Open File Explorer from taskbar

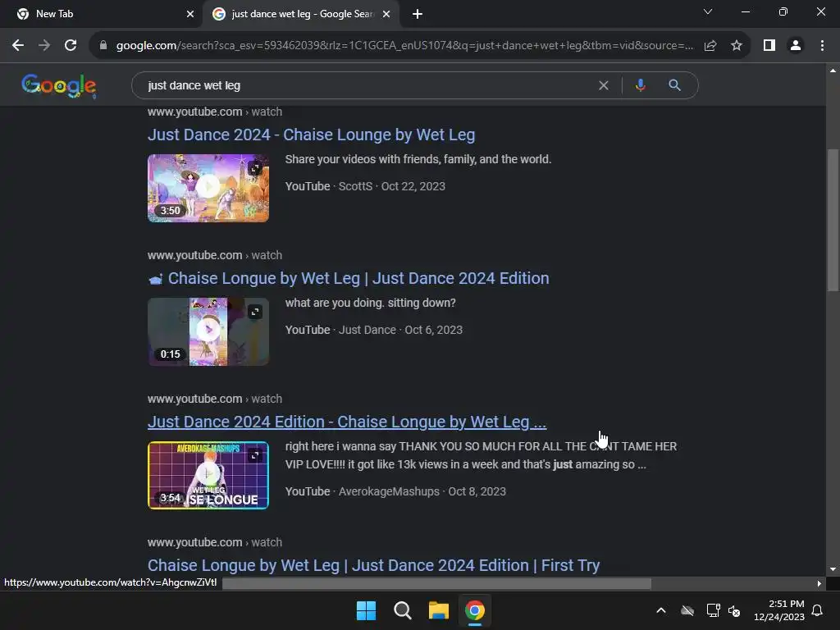click(439, 610)
